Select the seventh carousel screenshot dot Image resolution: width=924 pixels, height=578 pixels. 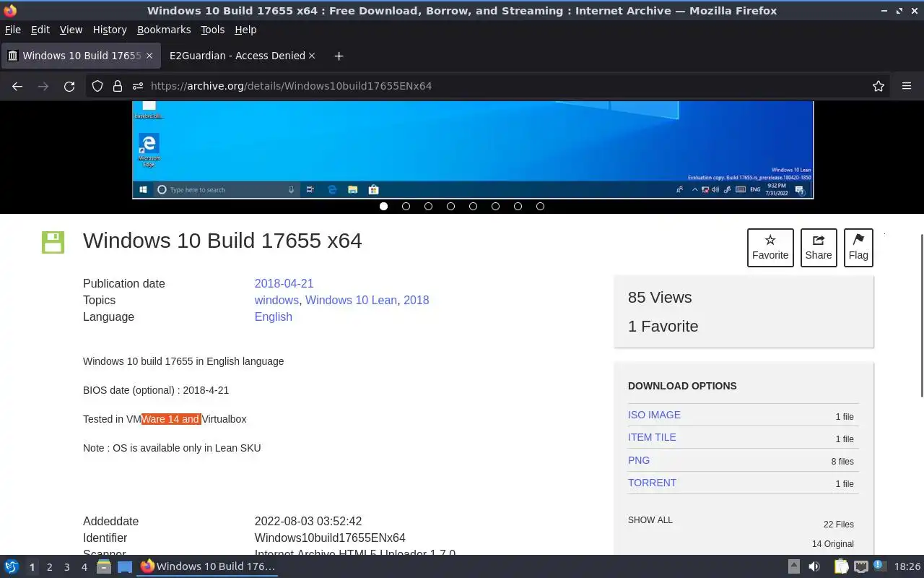pyautogui.click(x=518, y=206)
